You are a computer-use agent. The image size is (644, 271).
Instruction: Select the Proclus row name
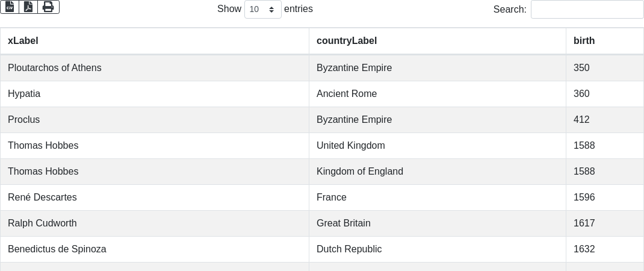pyautogui.click(x=24, y=120)
